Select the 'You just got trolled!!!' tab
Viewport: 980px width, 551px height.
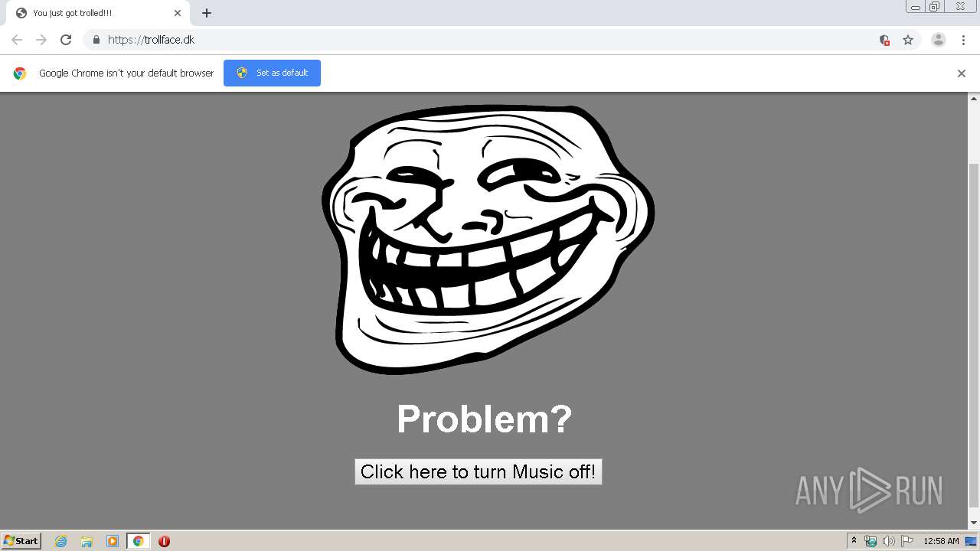[97, 13]
